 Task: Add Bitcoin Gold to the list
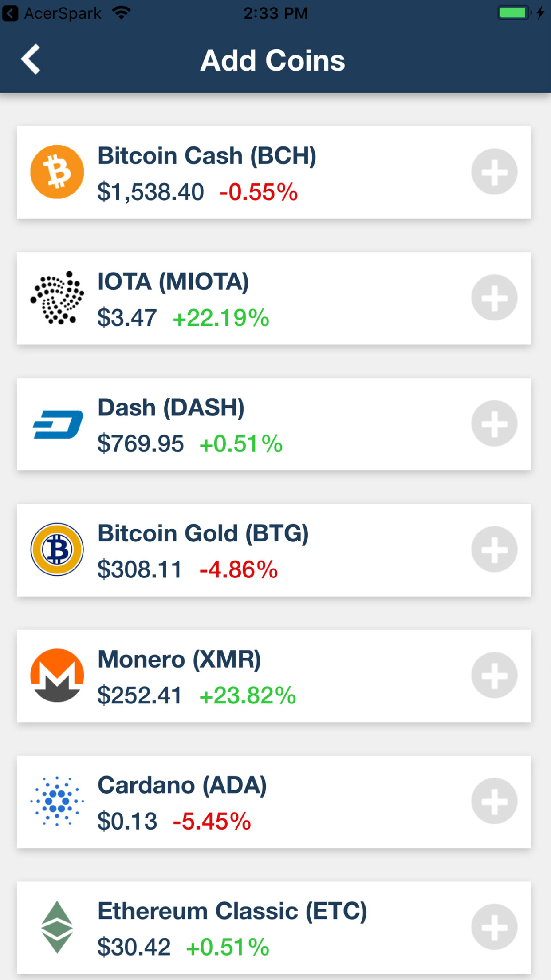(x=494, y=549)
